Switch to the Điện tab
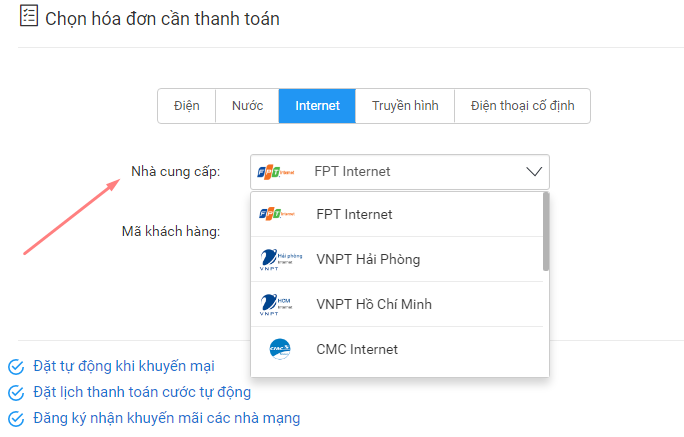Image resolution: width=684 pixels, height=437 pixels. coord(187,106)
